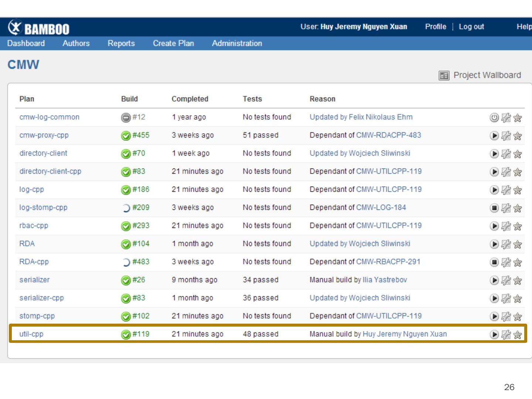Open the rbac-cpp plan link
532x399 pixels.
34,225
